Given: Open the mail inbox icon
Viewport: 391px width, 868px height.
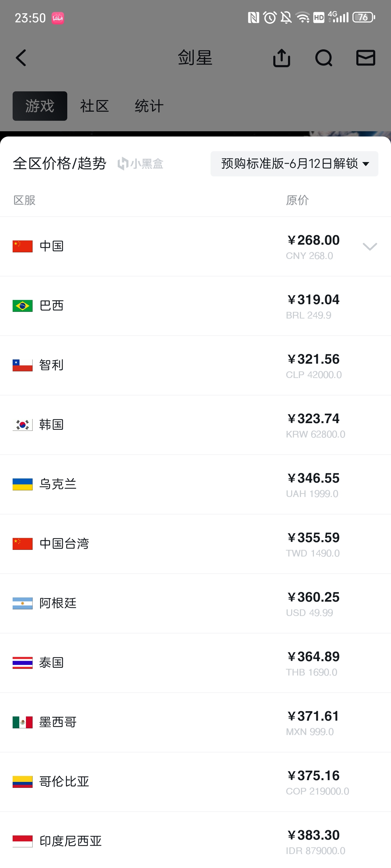Looking at the screenshot, I should pos(366,58).
